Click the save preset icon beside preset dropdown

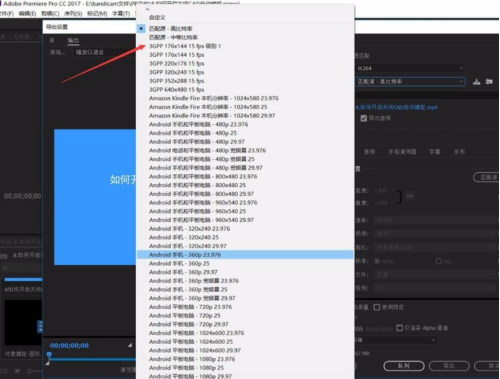(477, 82)
